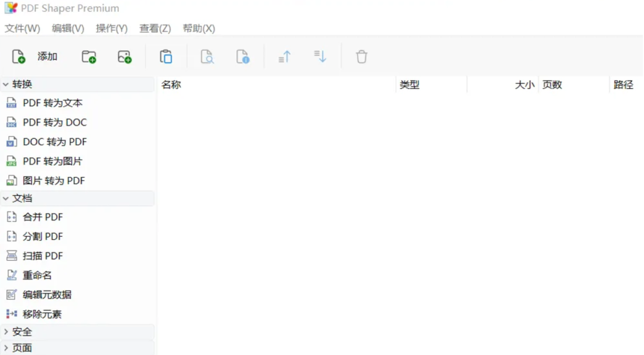644x355 pixels.
Task: Click the 扫描 PDF scanner icon
Action: click(x=11, y=256)
